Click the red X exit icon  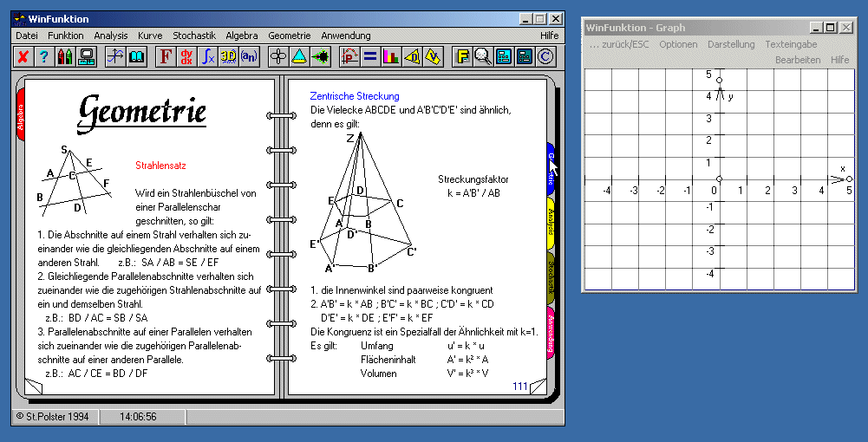[x=23, y=56]
